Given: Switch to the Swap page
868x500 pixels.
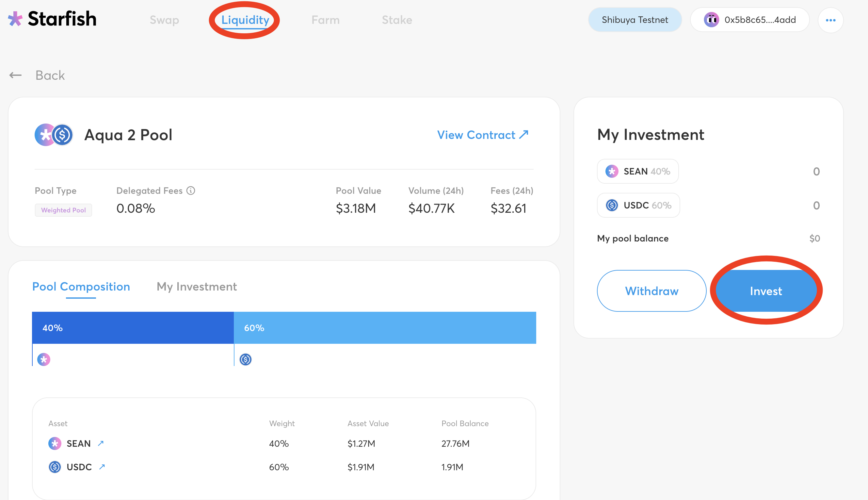Looking at the screenshot, I should click(x=164, y=20).
